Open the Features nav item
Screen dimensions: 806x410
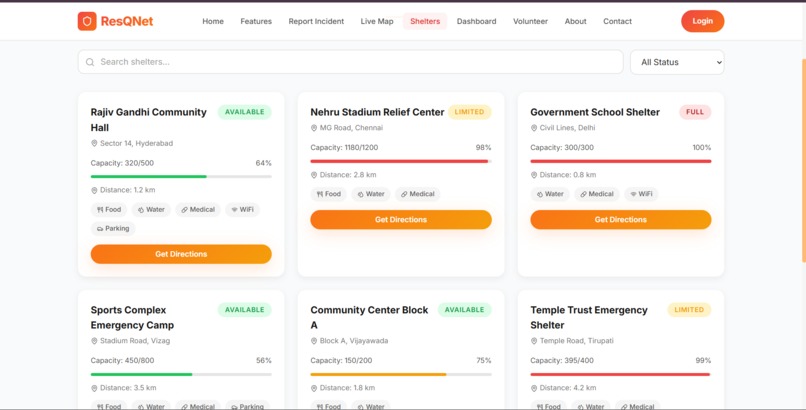(x=256, y=22)
